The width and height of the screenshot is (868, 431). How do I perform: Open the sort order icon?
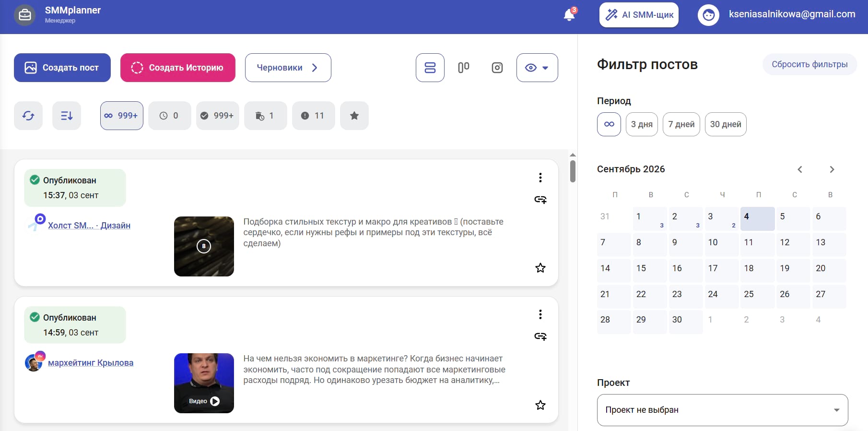[x=67, y=116]
